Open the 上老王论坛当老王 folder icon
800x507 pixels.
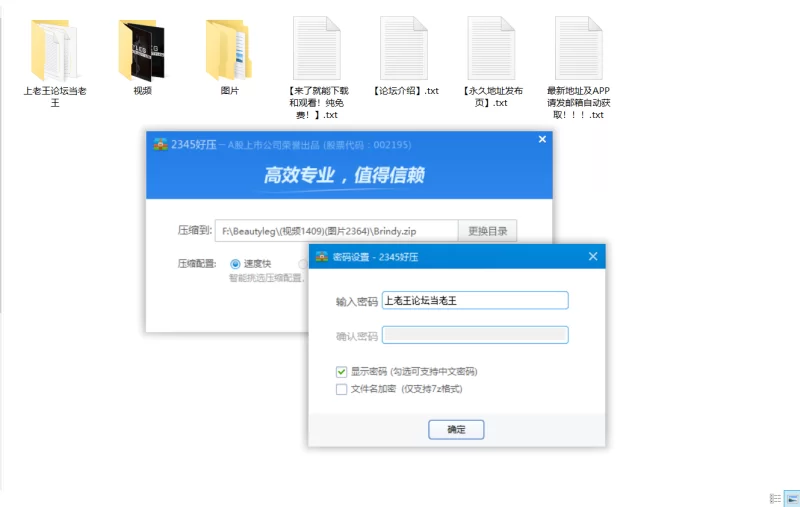click(54, 50)
